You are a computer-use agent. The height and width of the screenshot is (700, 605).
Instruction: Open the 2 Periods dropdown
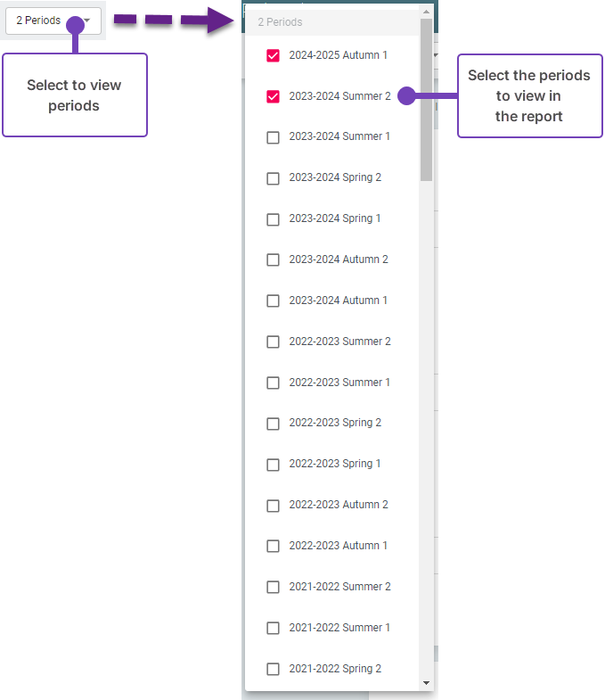pyautogui.click(x=53, y=21)
